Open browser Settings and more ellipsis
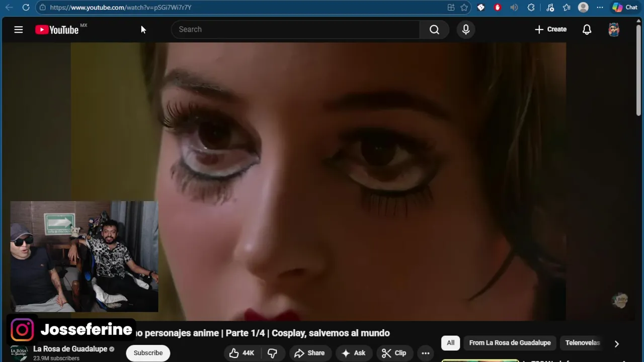 point(600,8)
